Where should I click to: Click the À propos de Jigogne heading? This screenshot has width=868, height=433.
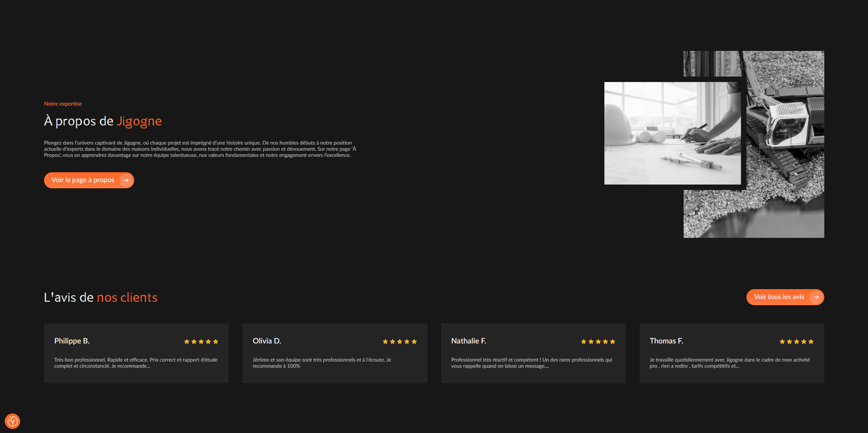(103, 121)
